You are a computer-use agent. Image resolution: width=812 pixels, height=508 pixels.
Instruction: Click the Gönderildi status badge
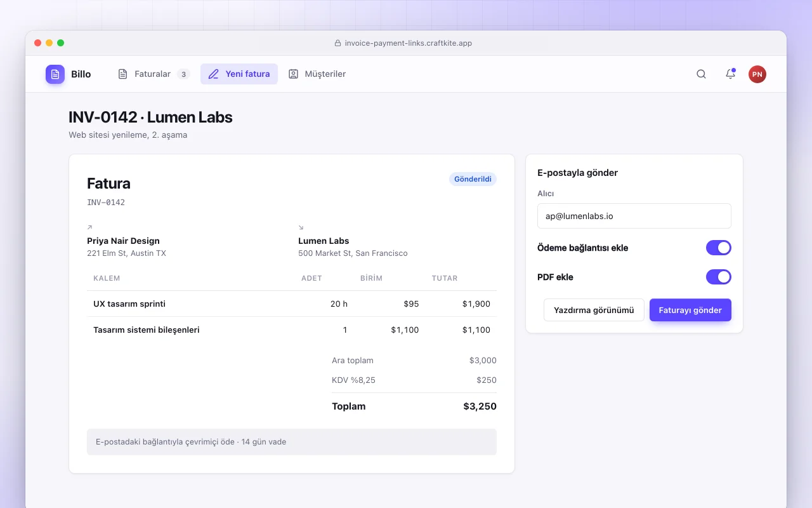(x=473, y=179)
